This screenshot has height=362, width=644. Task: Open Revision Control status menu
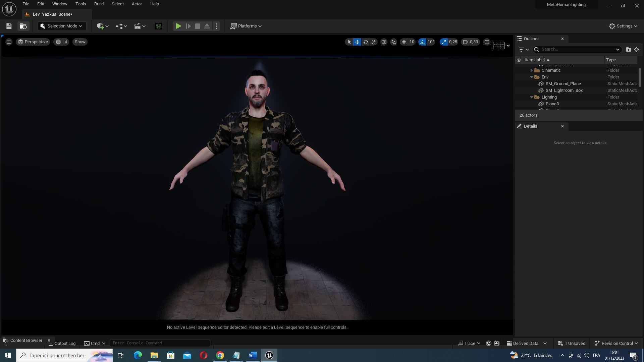point(616,344)
